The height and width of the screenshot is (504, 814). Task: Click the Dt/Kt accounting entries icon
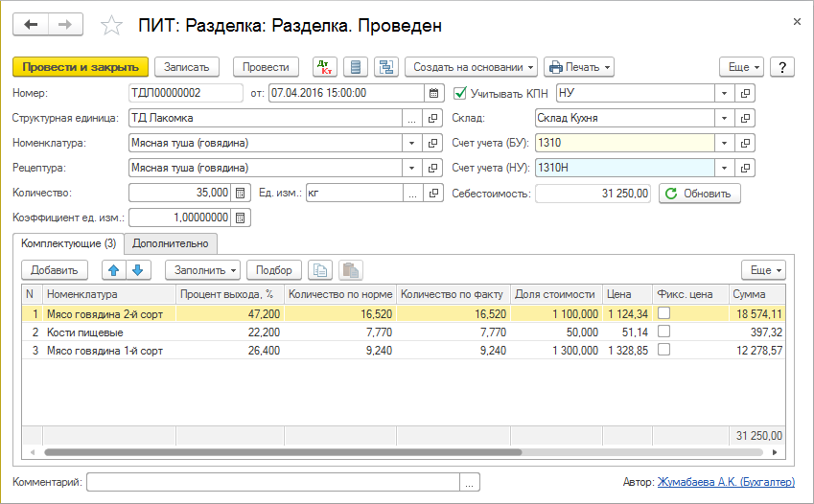[x=324, y=67]
